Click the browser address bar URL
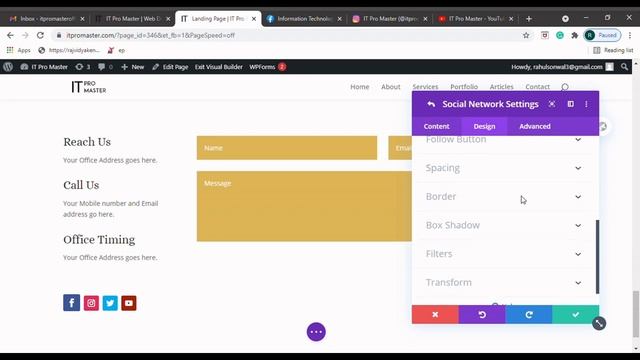The height and width of the screenshot is (360, 640). tap(150, 36)
